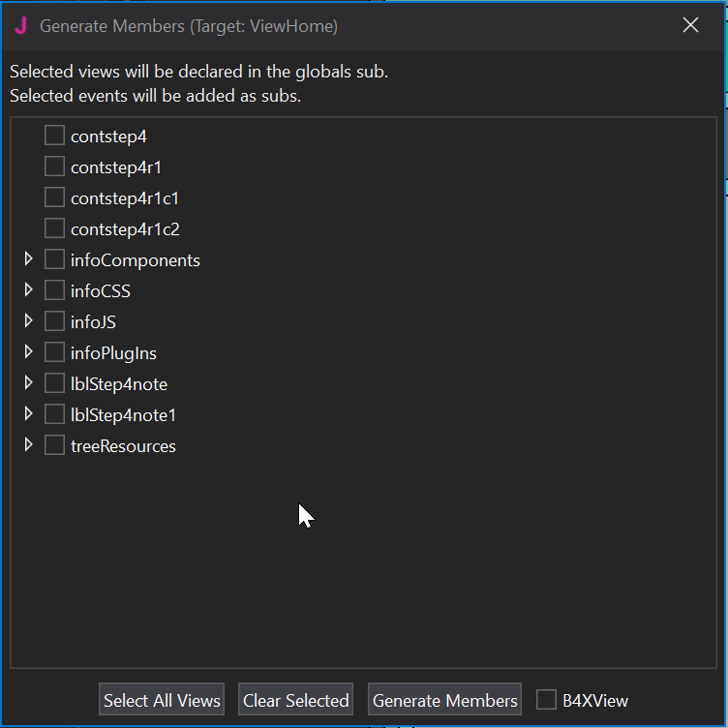
Task: Tick the contstep4r1c1 checkbox
Action: click(55, 197)
